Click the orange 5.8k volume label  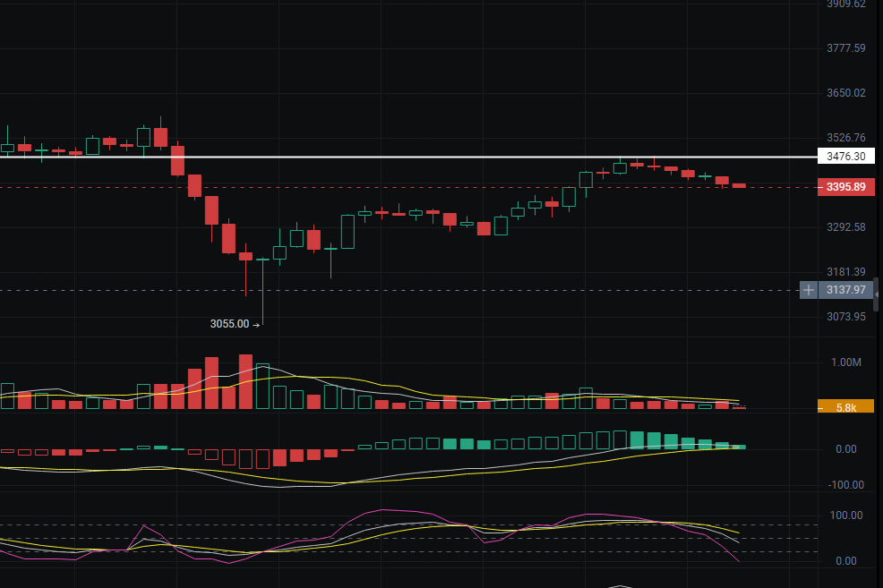(x=845, y=406)
